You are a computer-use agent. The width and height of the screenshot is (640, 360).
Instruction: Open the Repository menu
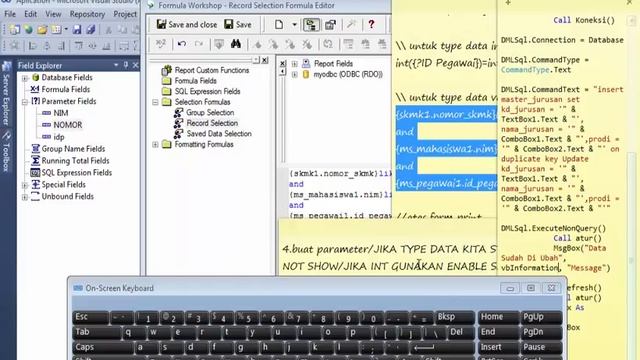(87, 14)
